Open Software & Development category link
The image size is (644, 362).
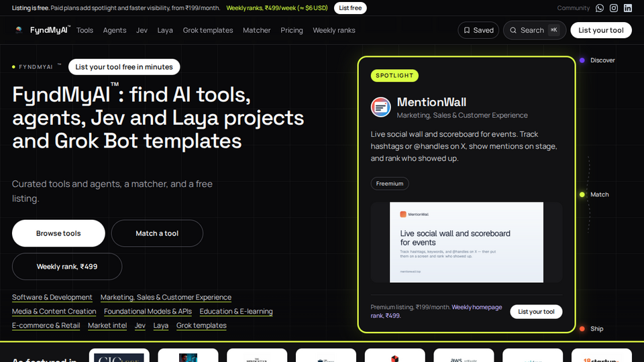(52, 297)
